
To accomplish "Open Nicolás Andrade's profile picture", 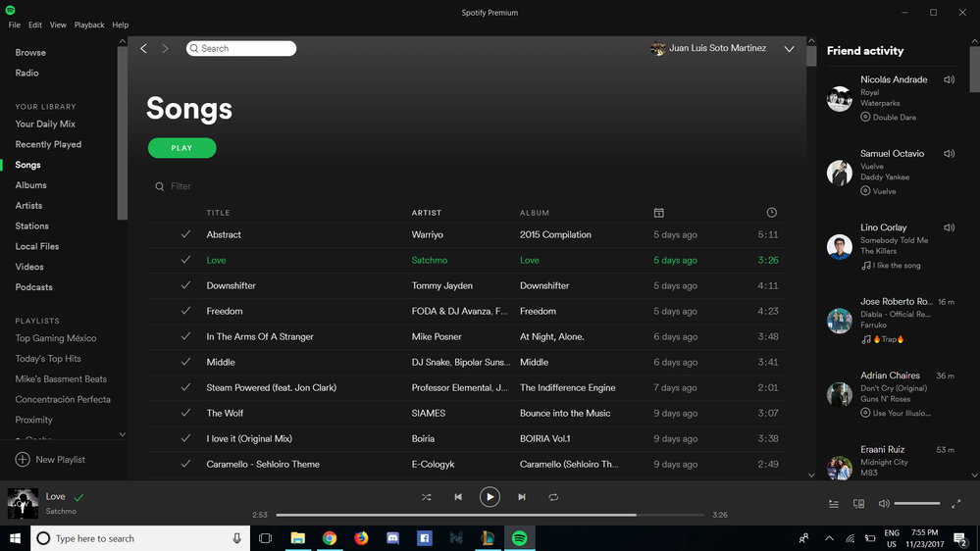I will click(840, 99).
